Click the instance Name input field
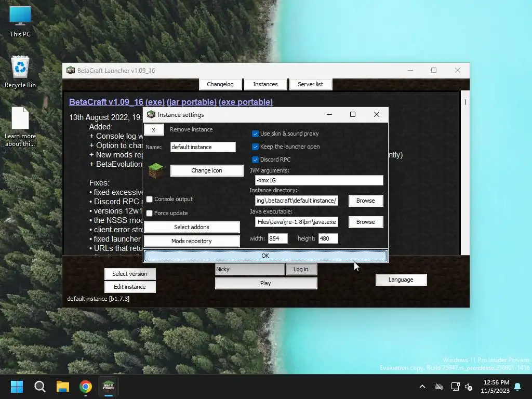Image resolution: width=532 pixels, height=399 pixels. click(203, 147)
